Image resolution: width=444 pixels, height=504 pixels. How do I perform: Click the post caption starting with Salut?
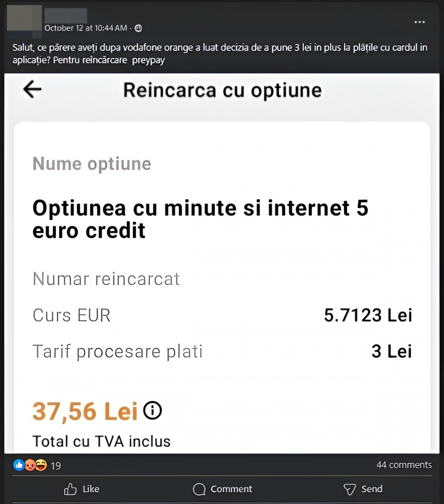click(220, 53)
